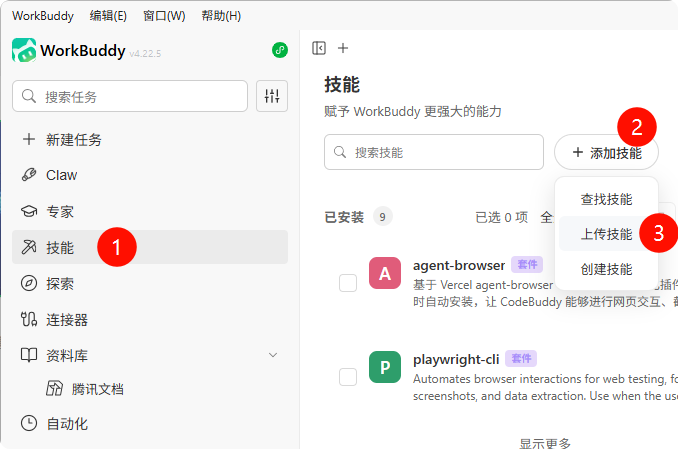Open the 连接器 sidebar entry
Screen dimensions: 678x449
[x=150, y=319]
